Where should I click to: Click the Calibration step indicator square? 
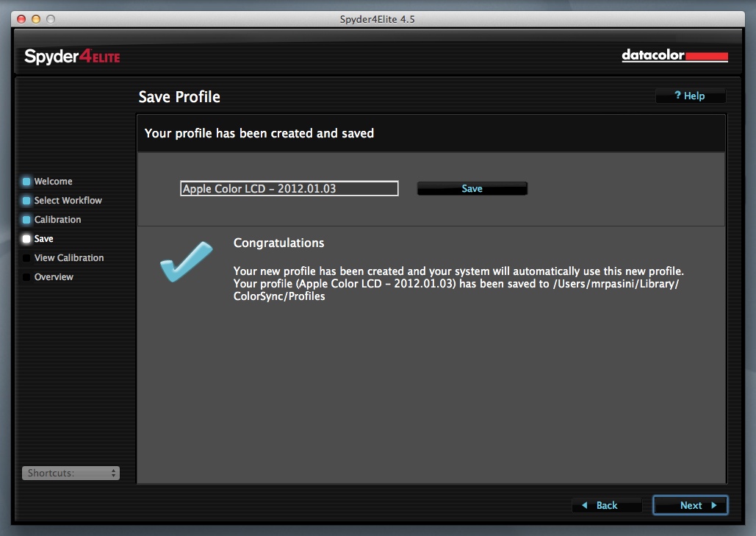[x=26, y=220]
